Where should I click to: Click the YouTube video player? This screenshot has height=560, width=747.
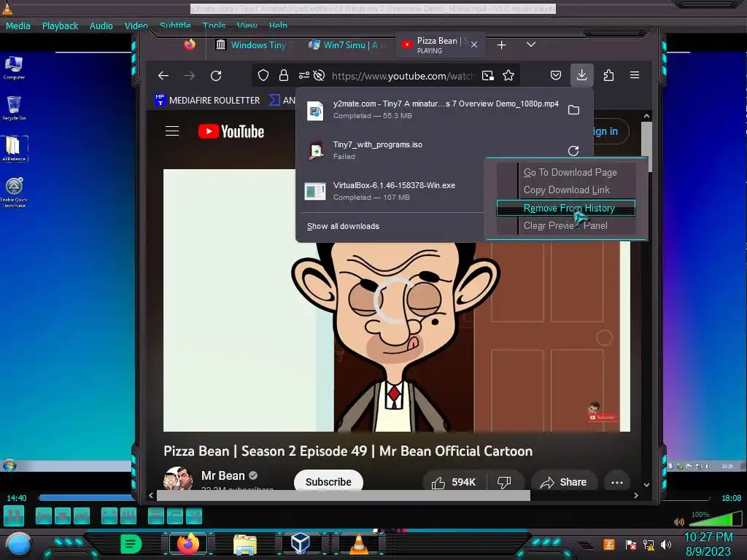(x=396, y=300)
